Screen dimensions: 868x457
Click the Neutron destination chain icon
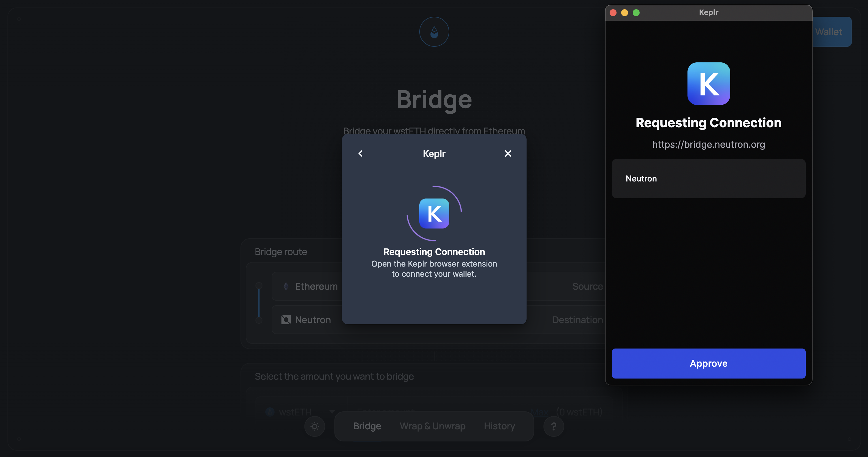286,319
